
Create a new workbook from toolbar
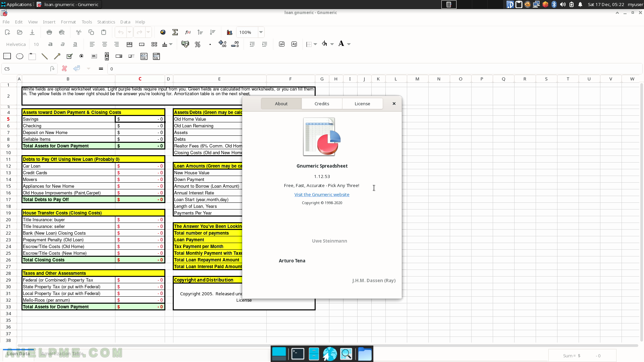pyautogui.click(x=7, y=32)
